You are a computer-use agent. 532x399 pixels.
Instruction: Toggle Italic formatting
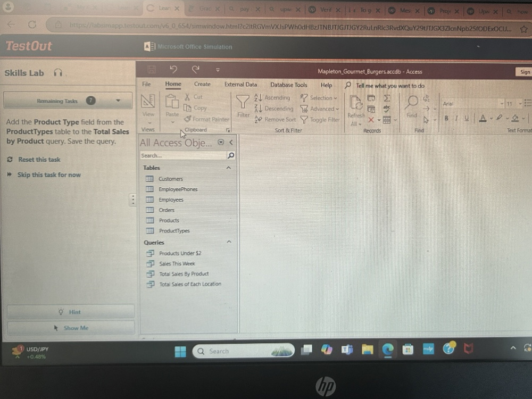click(x=456, y=119)
